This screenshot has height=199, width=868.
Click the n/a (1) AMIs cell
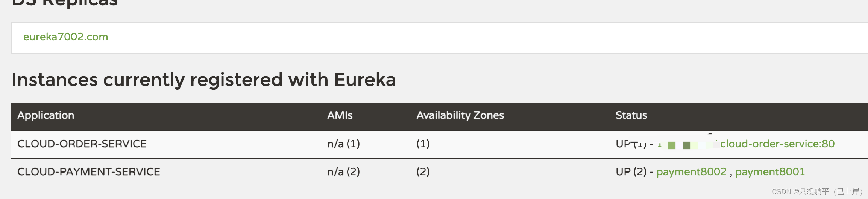point(343,144)
